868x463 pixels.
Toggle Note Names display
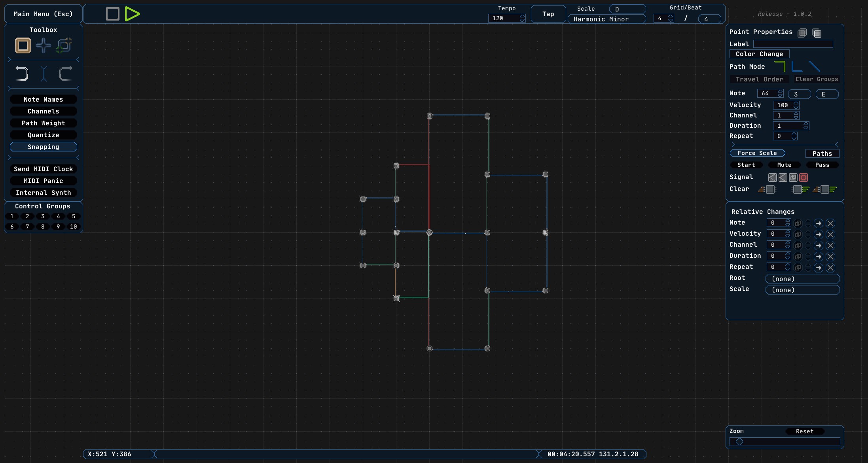pos(44,99)
